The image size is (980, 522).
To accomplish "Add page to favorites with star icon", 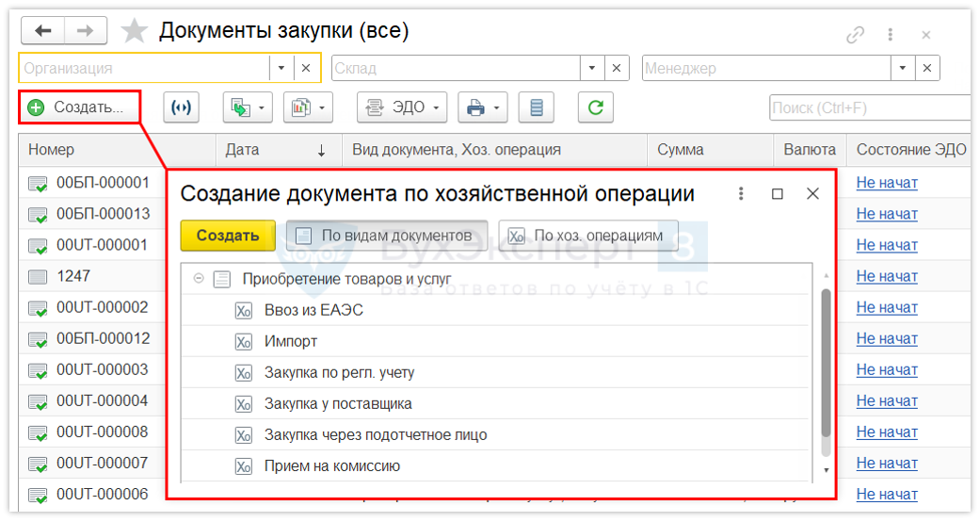I will pos(135,31).
